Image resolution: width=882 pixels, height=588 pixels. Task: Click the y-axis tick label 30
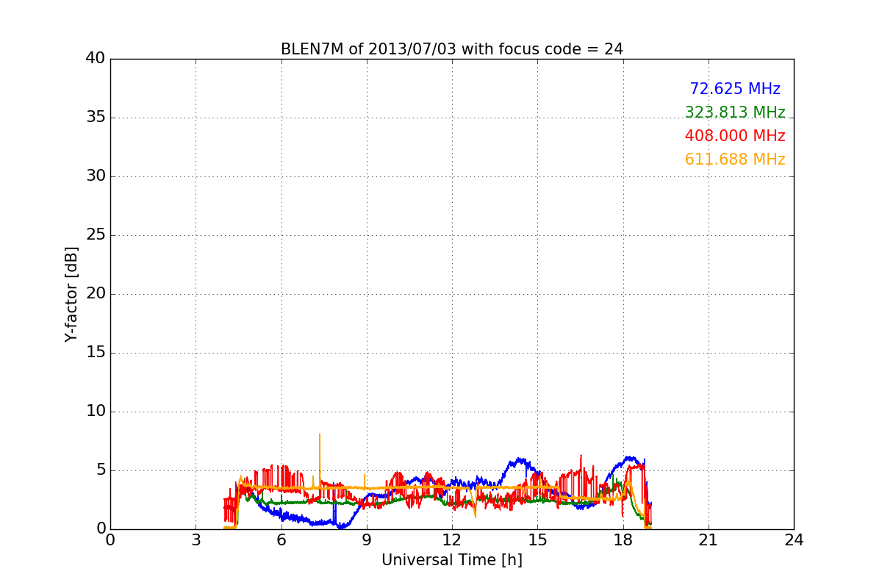pyautogui.click(x=96, y=176)
